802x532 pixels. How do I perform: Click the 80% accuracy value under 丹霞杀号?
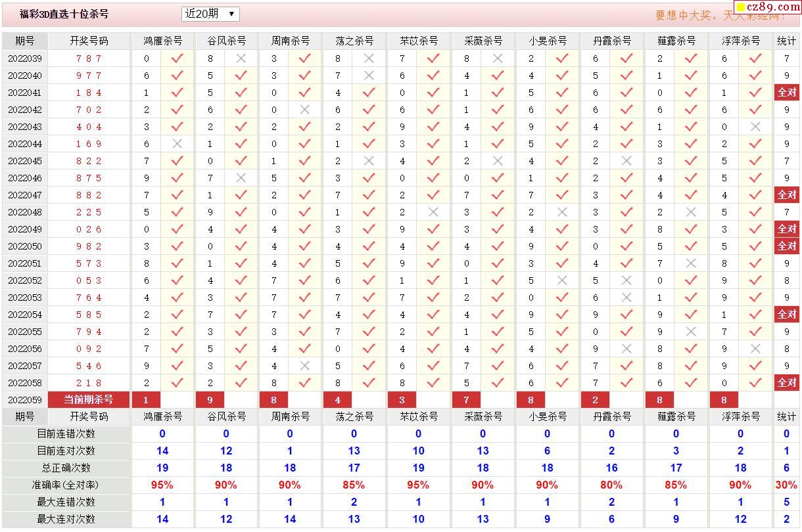tap(611, 485)
